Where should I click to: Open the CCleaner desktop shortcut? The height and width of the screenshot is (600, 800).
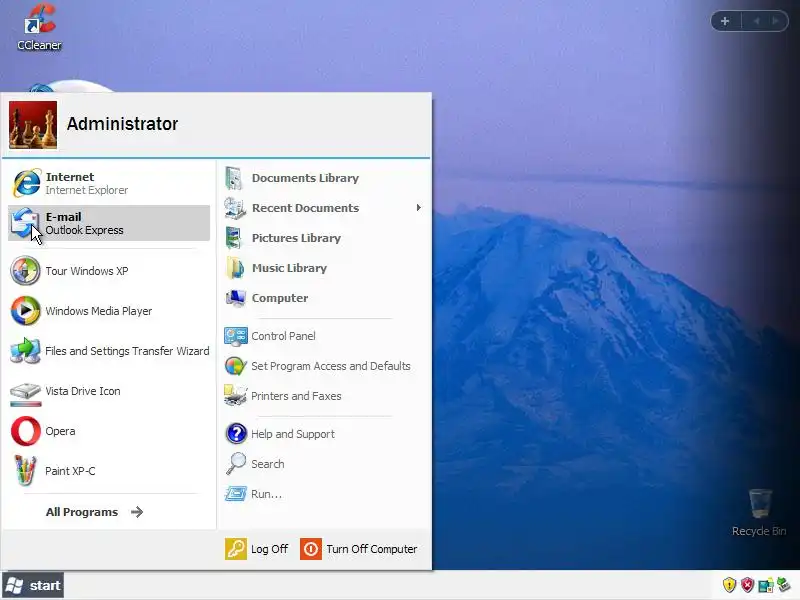click(x=39, y=28)
